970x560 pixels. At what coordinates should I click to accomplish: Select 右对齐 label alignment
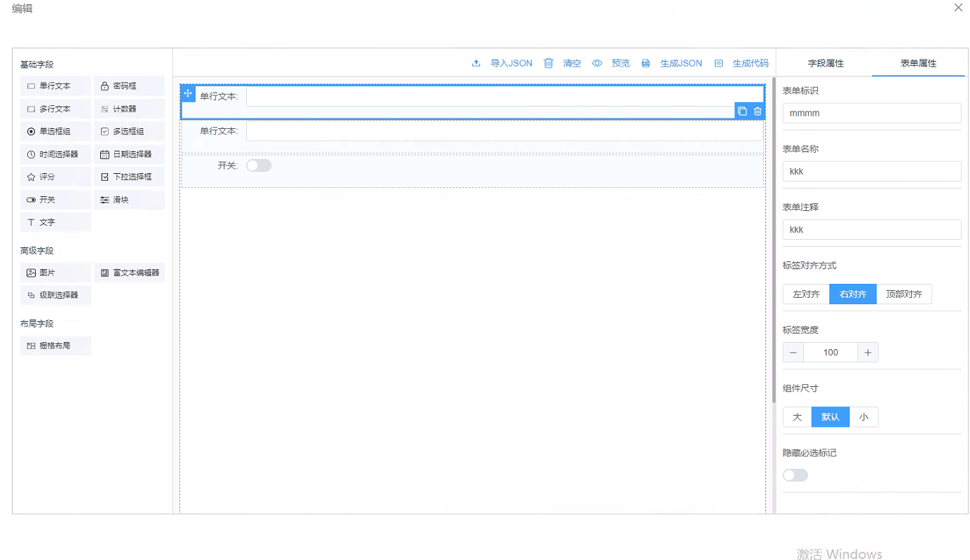pyautogui.click(x=853, y=294)
